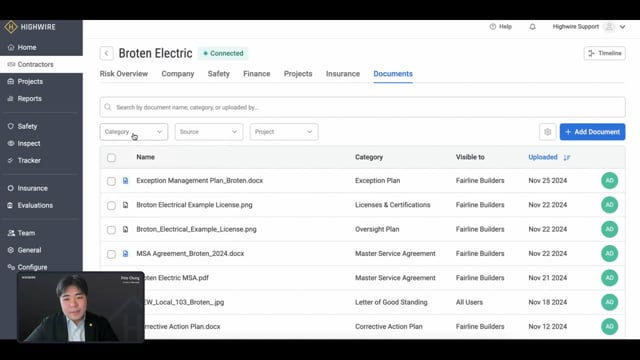Click the Connected status badge
This screenshot has width=640, height=360.
click(x=223, y=53)
